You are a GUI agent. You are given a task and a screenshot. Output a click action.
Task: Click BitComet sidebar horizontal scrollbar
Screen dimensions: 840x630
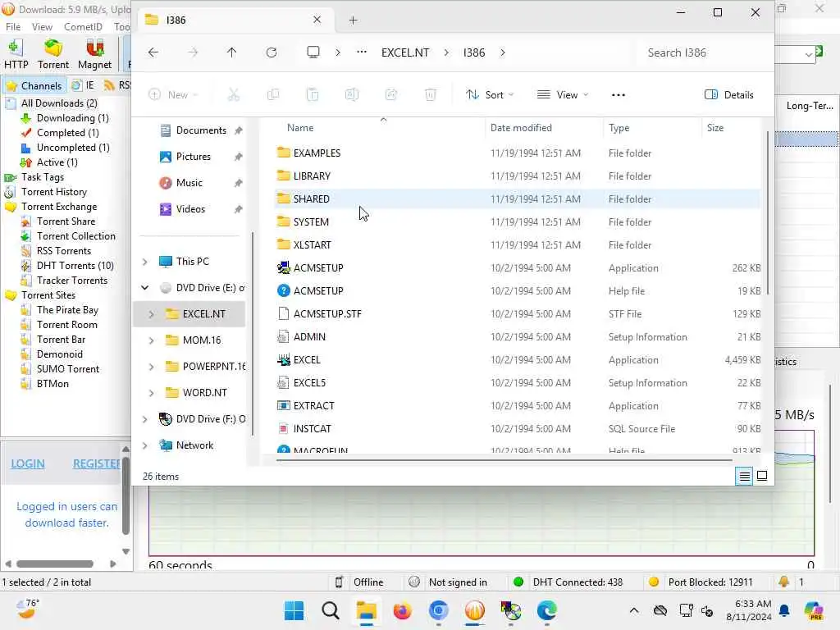coord(55,564)
